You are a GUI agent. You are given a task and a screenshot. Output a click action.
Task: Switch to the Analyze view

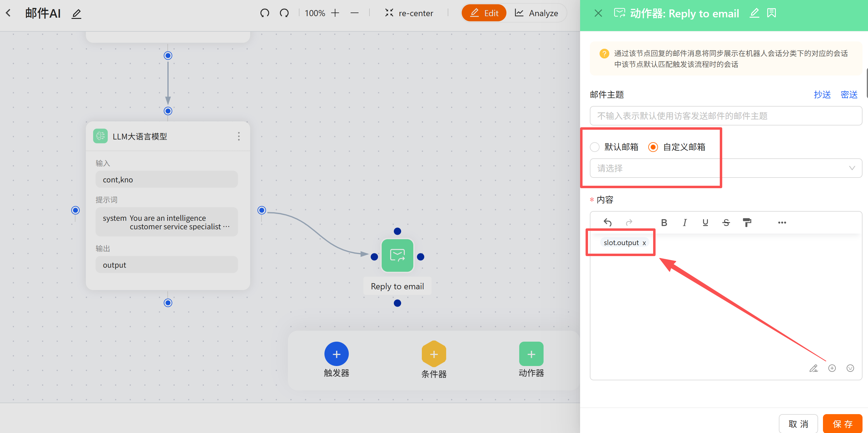pyautogui.click(x=537, y=13)
